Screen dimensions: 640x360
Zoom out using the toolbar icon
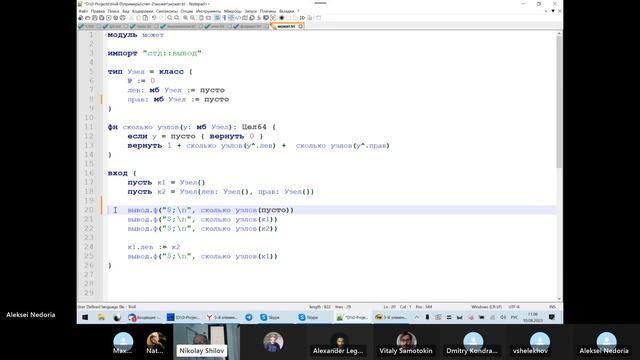[x=192, y=18]
